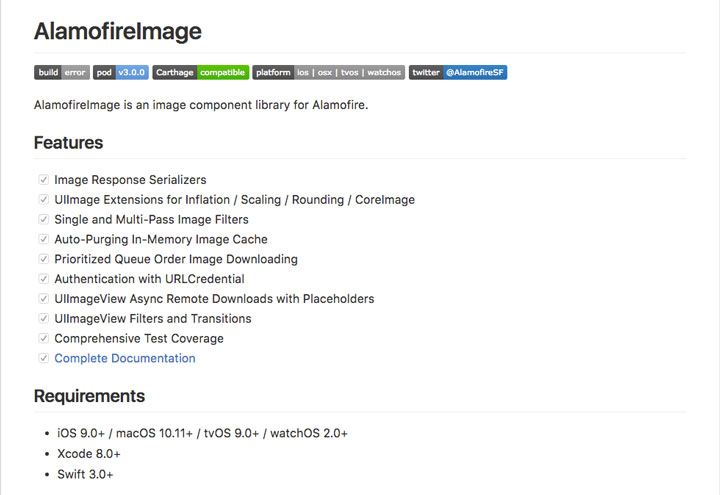
Task: Toggle the UIImage Extensions checkbox
Action: [x=44, y=199]
